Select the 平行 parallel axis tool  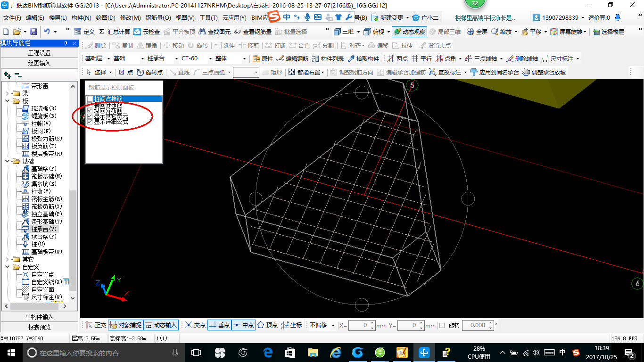pos(421,58)
